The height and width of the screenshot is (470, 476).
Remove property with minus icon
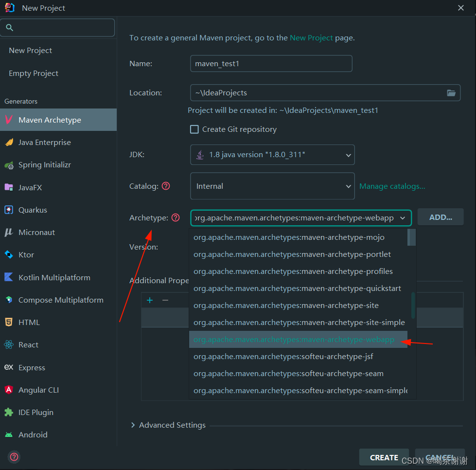point(165,300)
